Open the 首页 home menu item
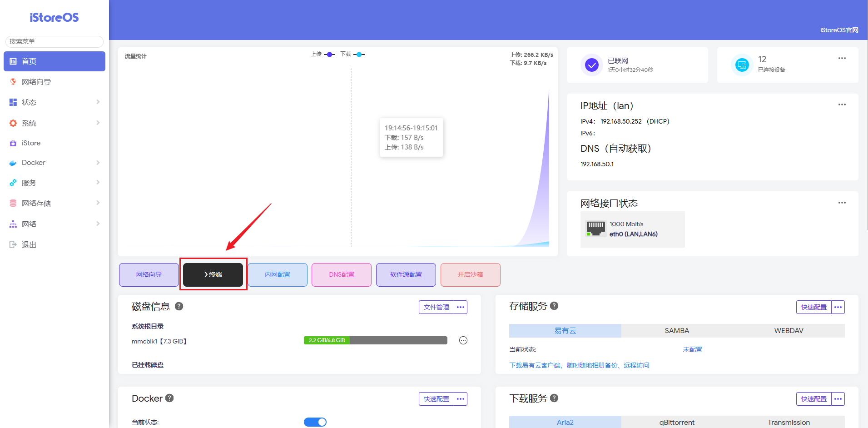This screenshot has width=868, height=428. [x=55, y=61]
